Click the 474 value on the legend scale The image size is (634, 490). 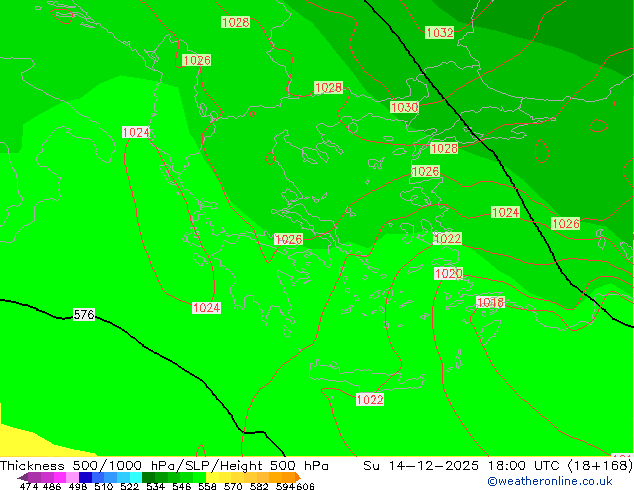click(29, 486)
